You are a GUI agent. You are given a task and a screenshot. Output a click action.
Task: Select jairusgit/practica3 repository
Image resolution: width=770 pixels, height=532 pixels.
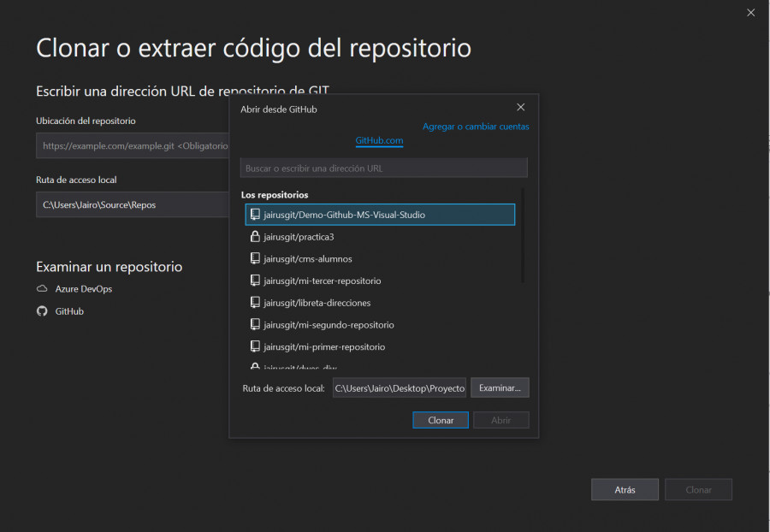click(380, 237)
